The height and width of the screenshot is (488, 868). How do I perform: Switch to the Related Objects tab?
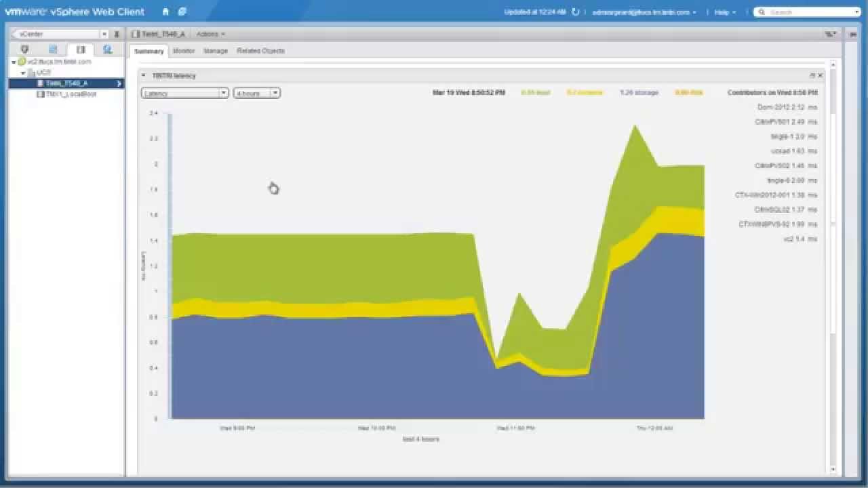click(260, 51)
